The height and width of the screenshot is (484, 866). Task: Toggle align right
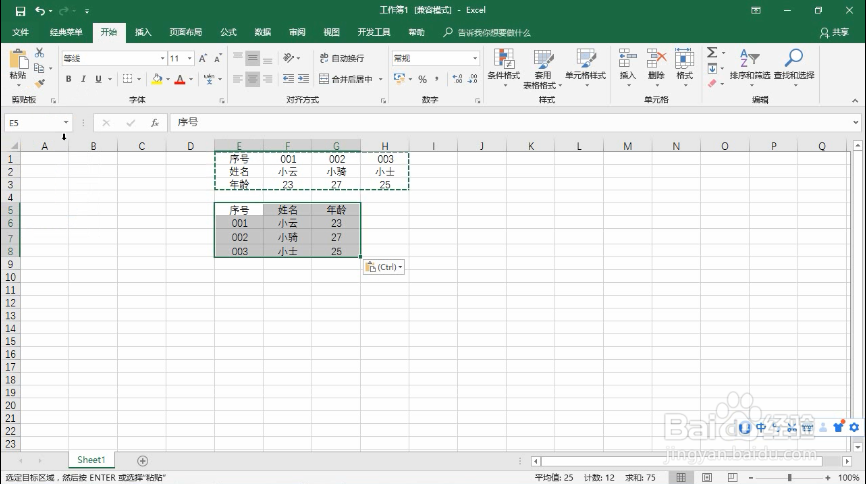267,79
